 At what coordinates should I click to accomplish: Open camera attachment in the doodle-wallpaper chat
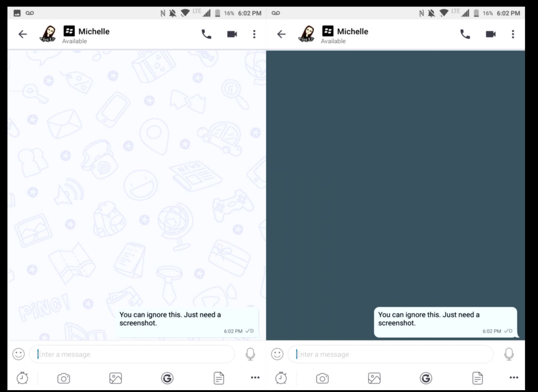pos(64,378)
